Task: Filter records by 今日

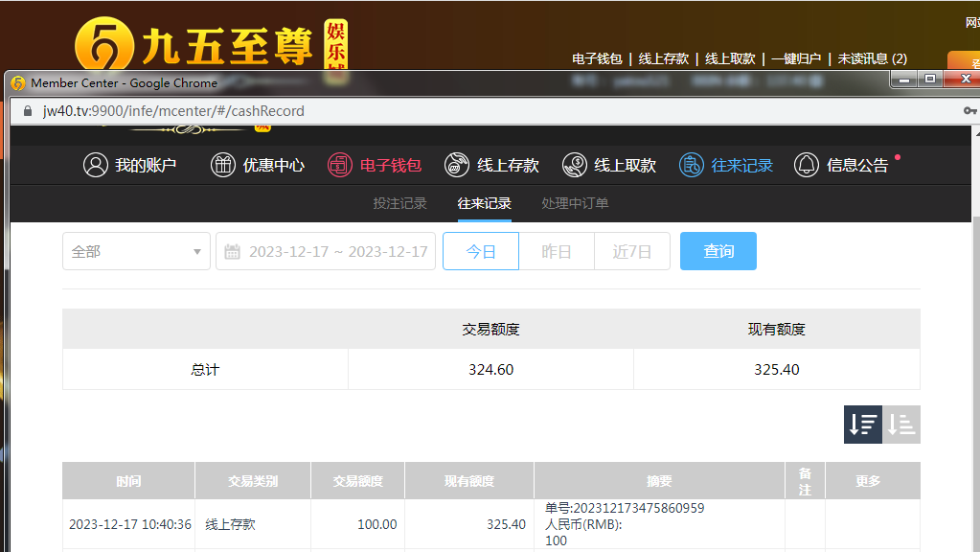Action: (481, 251)
